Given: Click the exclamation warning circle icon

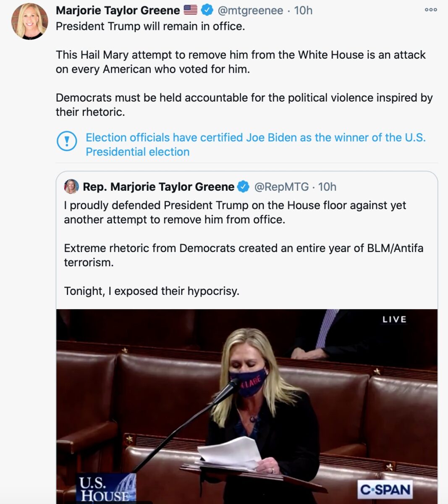Looking at the screenshot, I should tap(66, 141).
